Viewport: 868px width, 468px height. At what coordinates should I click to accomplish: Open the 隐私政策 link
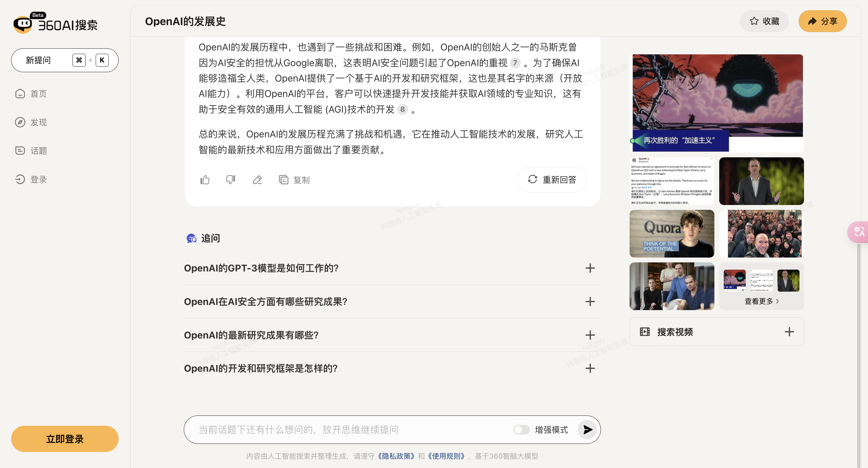pyautogui.click(x=396, y=457)
